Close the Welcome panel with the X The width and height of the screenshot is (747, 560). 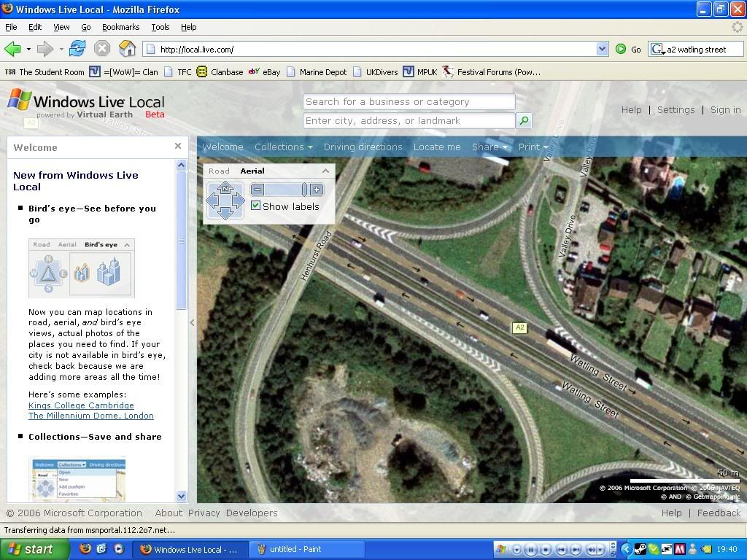click(x=178, y=146)
